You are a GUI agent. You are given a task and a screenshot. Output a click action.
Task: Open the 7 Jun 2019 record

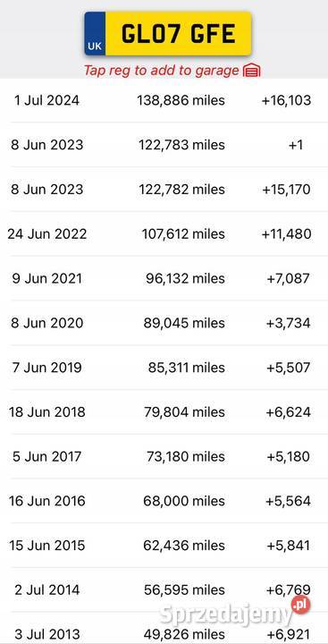tap(164, 368)
